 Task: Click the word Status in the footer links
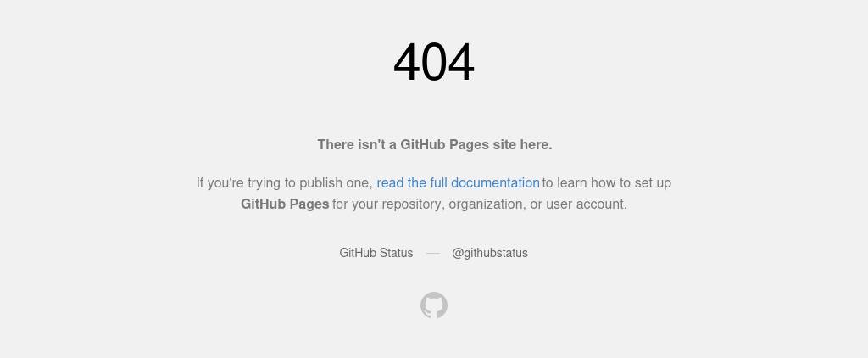(395, 253)
